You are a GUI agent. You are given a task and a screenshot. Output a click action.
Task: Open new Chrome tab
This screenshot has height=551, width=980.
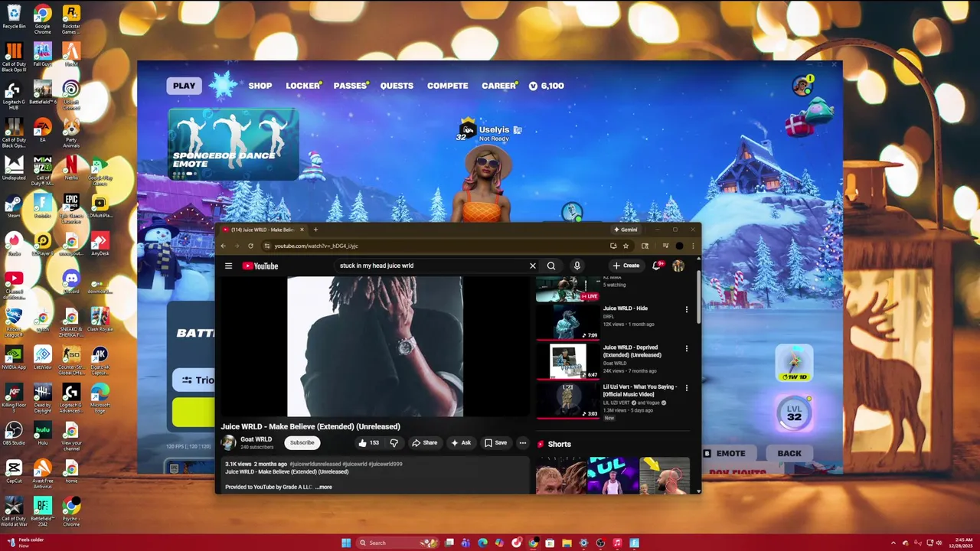point(315,230)
